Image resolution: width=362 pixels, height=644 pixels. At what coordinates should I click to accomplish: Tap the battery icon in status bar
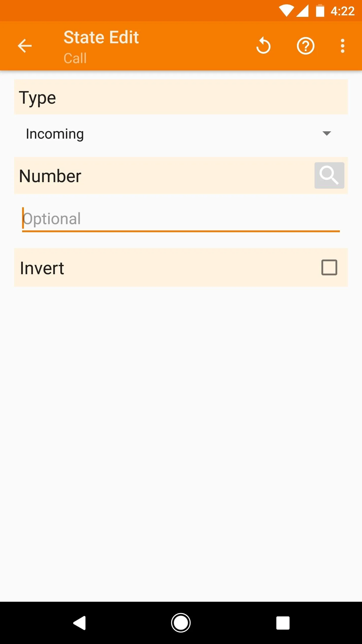[320, 11]
